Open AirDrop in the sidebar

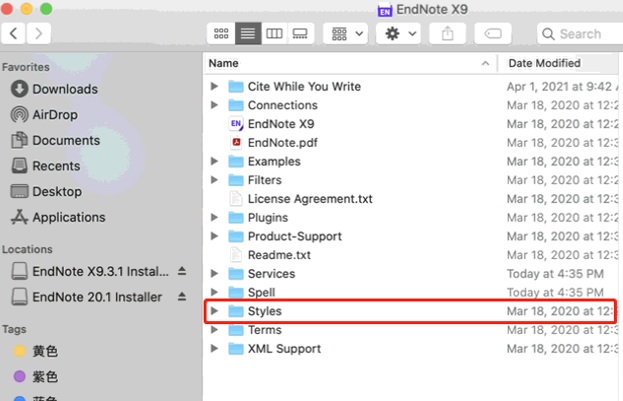point(44,114)
